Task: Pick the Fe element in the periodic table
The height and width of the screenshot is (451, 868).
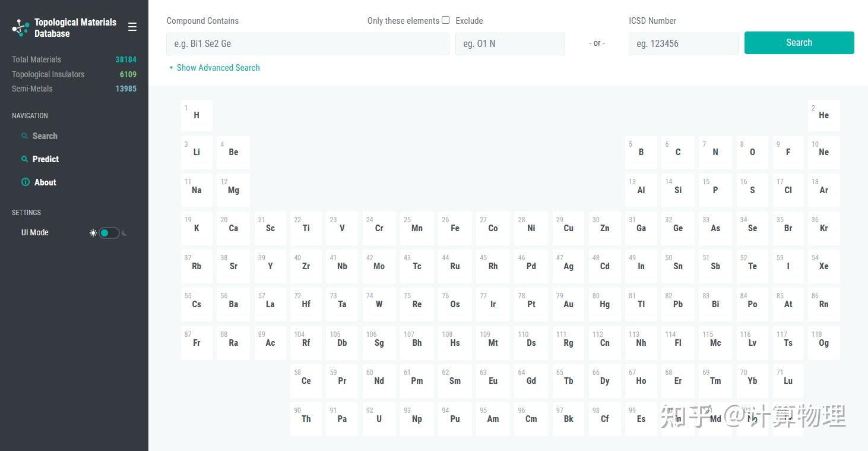Action: coord(455,228)
